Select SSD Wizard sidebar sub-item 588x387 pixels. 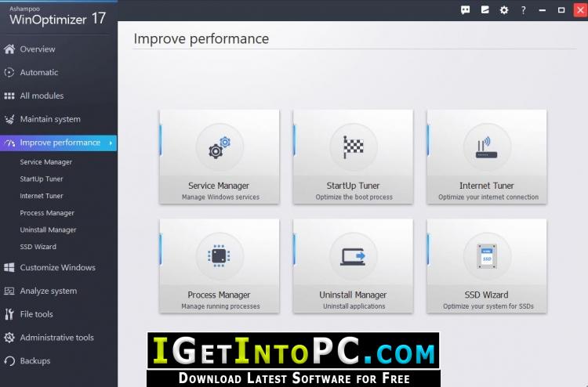38,247
